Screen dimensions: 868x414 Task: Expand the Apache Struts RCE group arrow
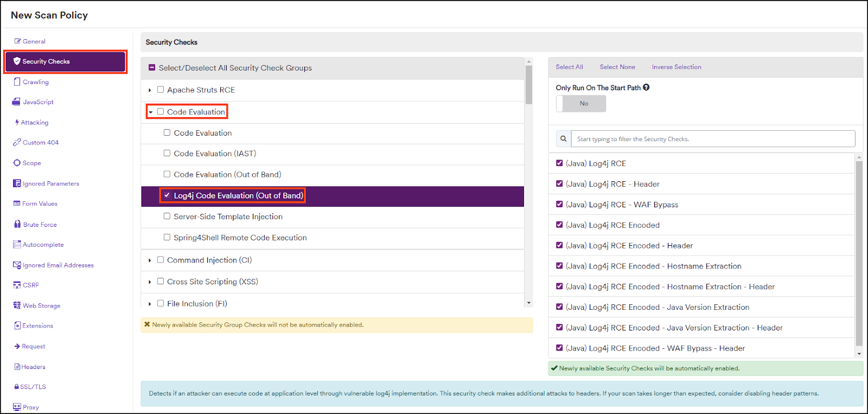pos(150,90)
